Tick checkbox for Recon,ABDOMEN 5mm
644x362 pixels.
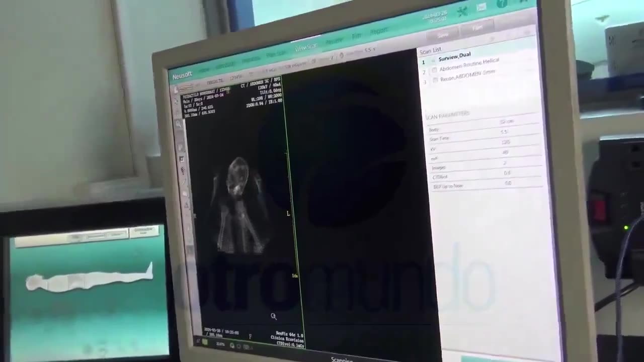coord(435,80)
